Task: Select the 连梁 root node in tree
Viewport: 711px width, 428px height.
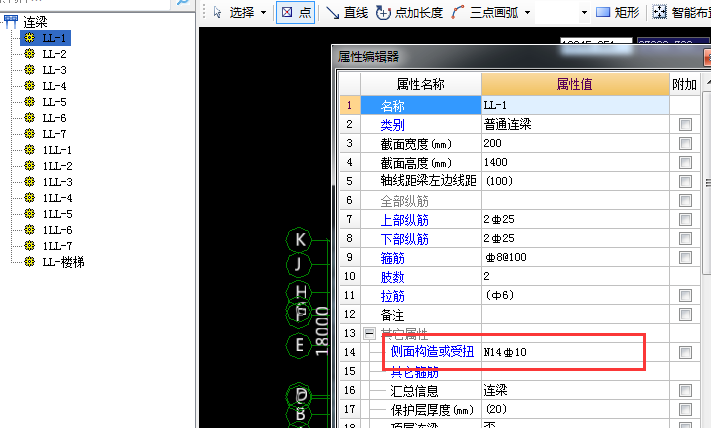Action: pyautogui.click(x=35, y=22)
